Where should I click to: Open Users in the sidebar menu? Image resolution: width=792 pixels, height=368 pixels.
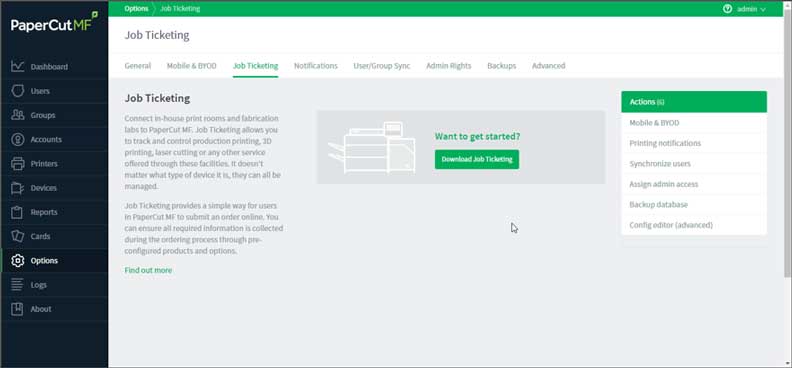[54, 91]
